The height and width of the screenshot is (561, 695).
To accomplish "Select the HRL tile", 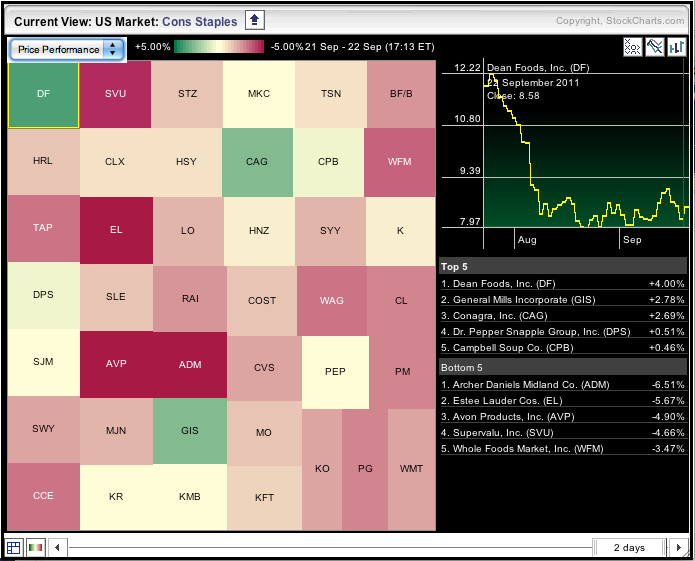I will click(x=43, y=161).
